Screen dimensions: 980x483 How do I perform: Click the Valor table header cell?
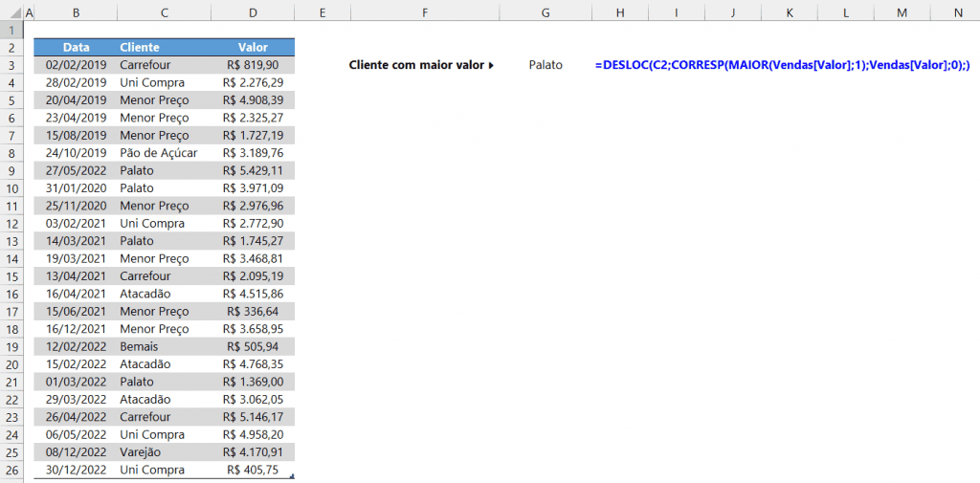click(x=253, y=48)
